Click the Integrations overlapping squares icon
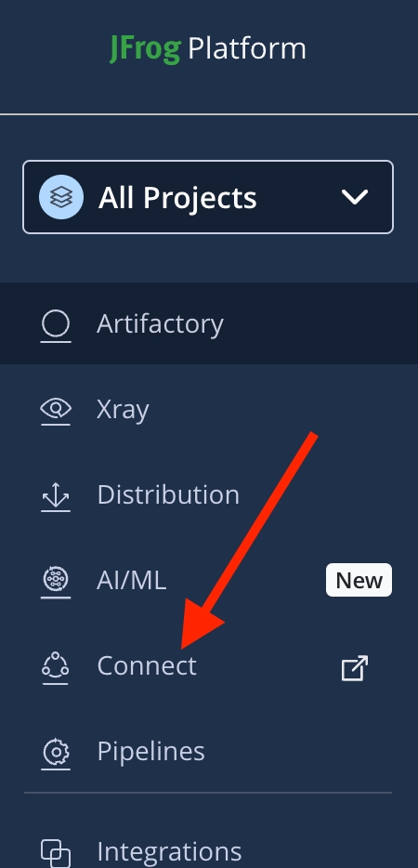 56,853
